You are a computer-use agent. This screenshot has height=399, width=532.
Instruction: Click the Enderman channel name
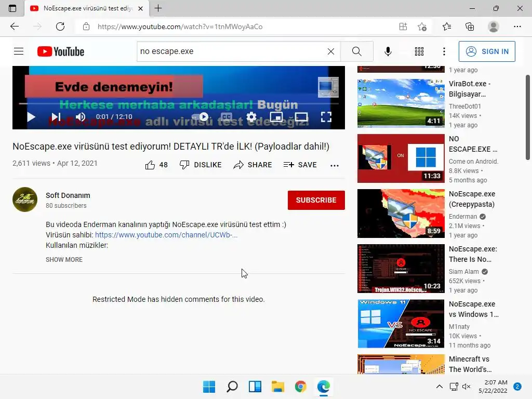463,217
